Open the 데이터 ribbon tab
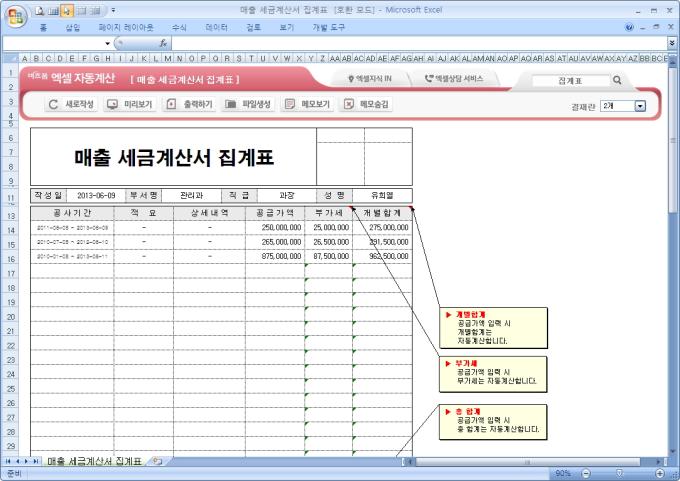This screenshot has width=680, height=481. point(216,27)
